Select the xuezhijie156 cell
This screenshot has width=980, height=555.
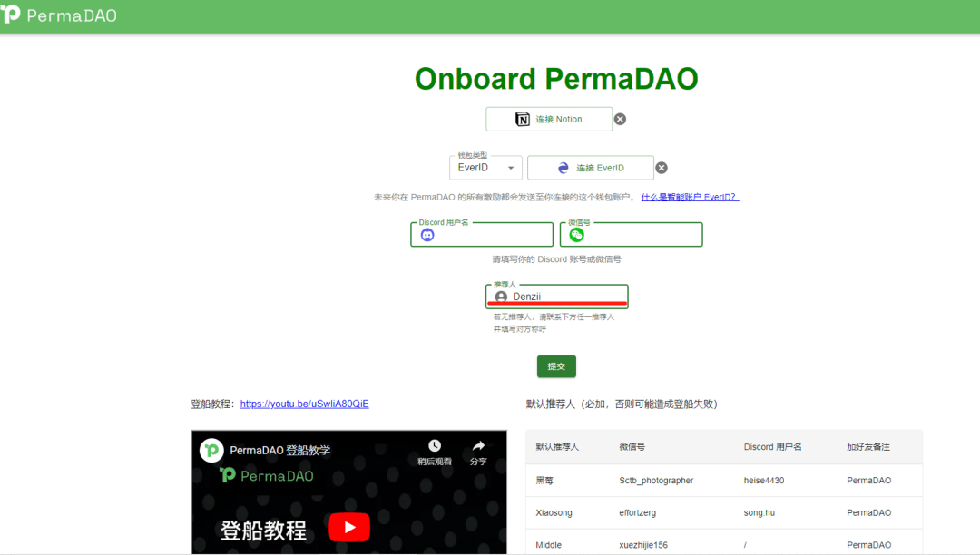coord(643,545)
